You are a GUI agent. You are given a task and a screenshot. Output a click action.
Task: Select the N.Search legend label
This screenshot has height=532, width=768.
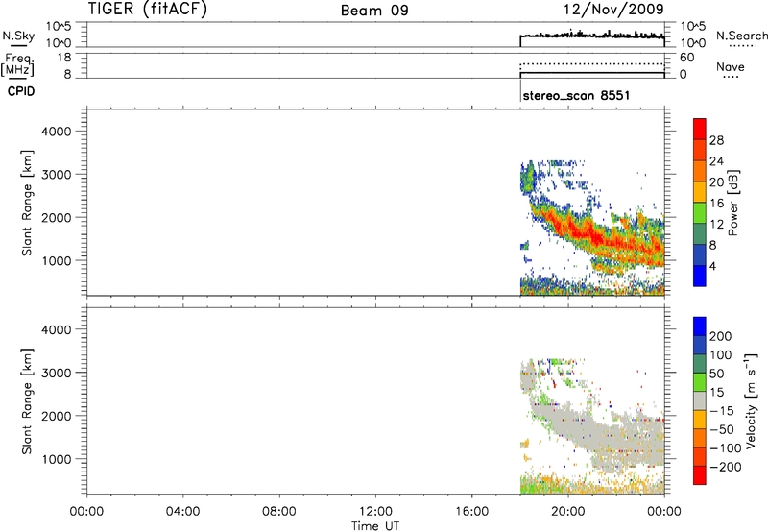[742, 35]
